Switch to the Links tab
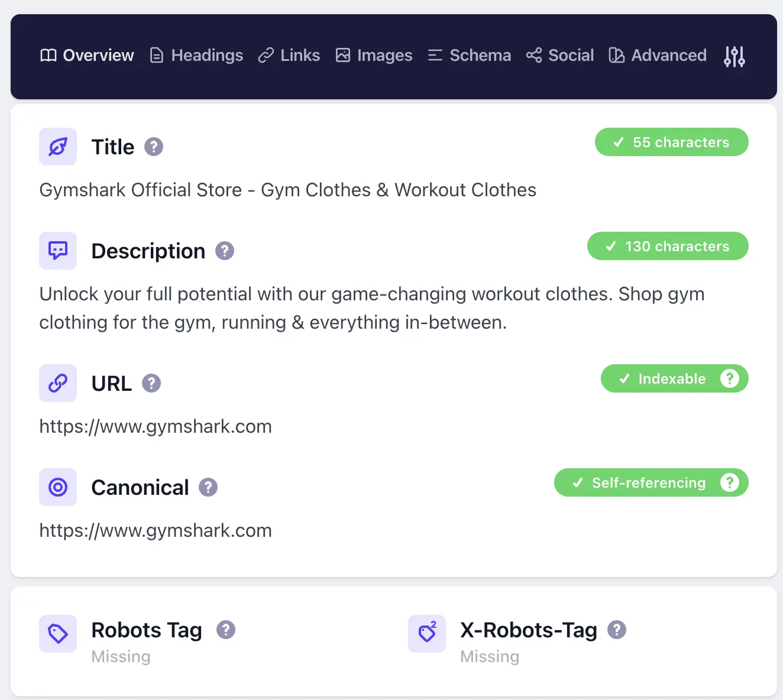Screen dimensions: 783x700 pos(289,56)
